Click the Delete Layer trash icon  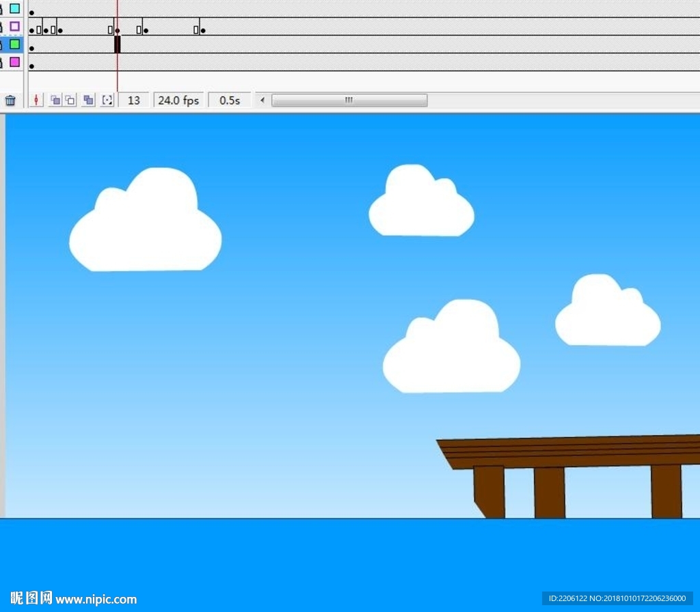click(x=10, y=100)
